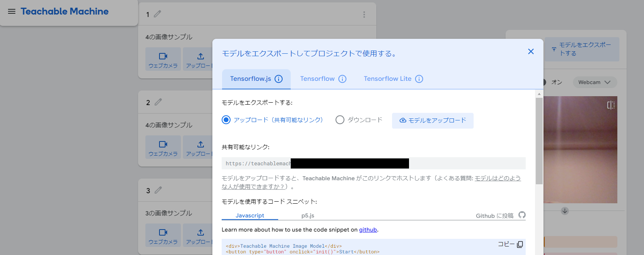Click the shareable link URL field

click(373, 163)
